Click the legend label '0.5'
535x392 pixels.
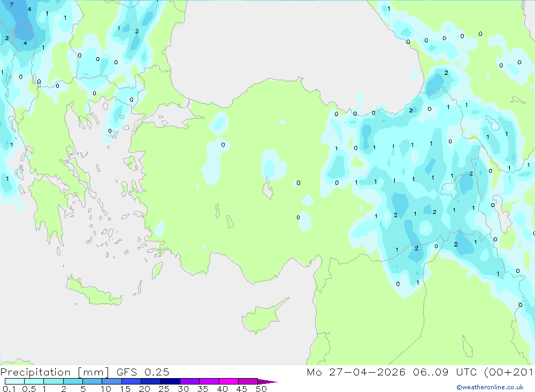[29, 389]
